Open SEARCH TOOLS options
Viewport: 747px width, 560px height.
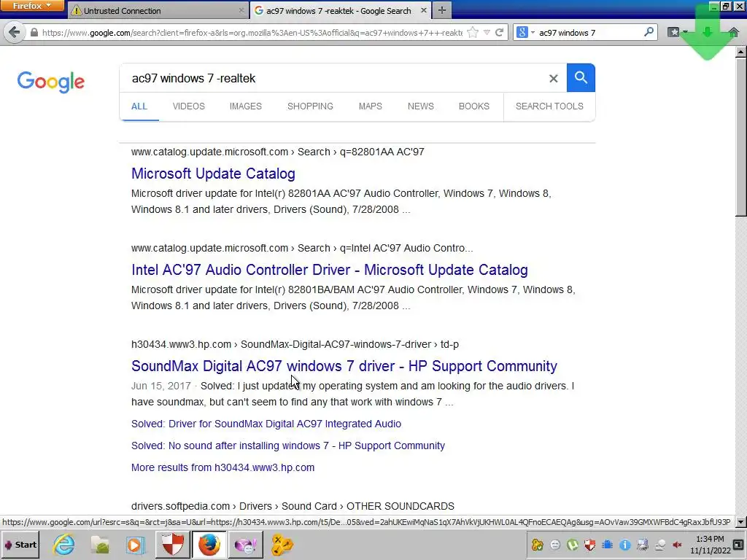coord(549,106)
